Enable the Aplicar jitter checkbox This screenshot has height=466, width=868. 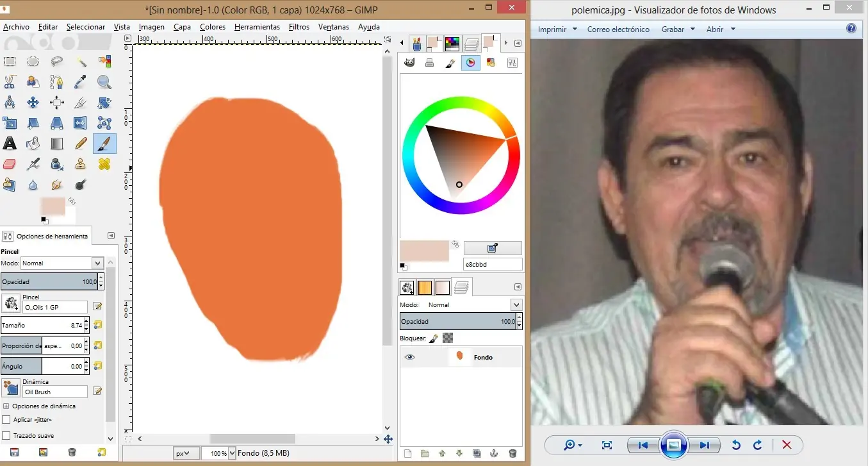point(6,420)
